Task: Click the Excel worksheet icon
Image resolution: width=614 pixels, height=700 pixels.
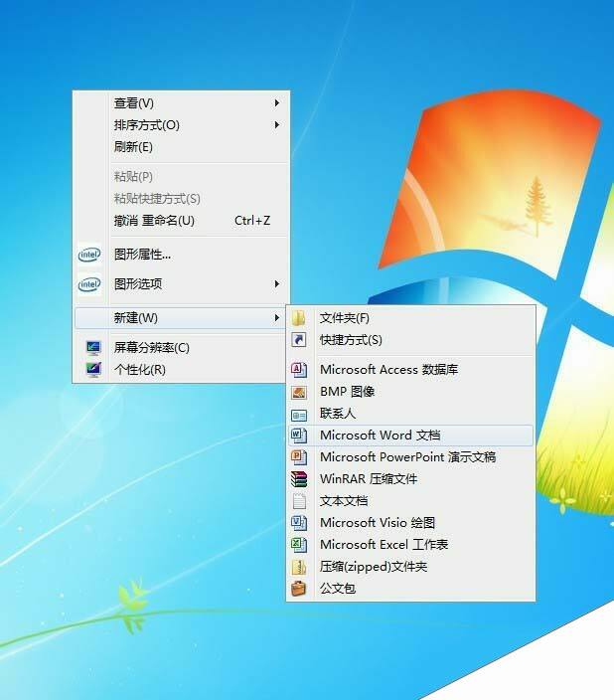Action: point(298,544)
